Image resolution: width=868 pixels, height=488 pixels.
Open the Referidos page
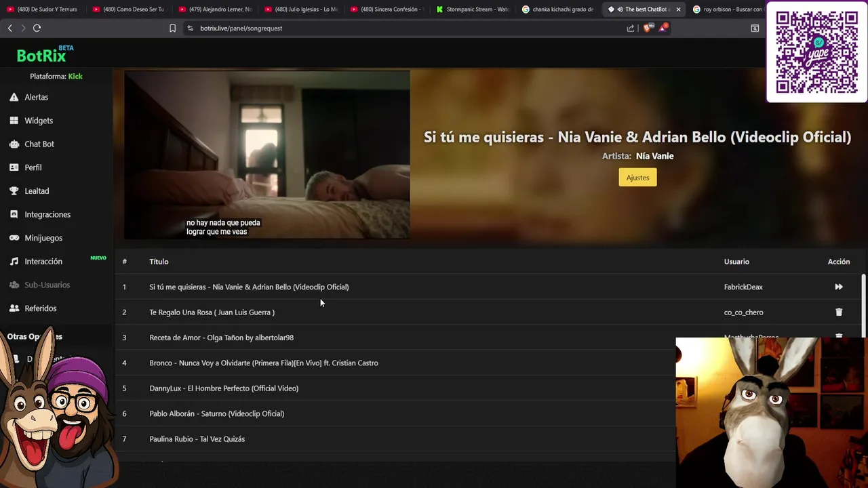click(41, 308)
